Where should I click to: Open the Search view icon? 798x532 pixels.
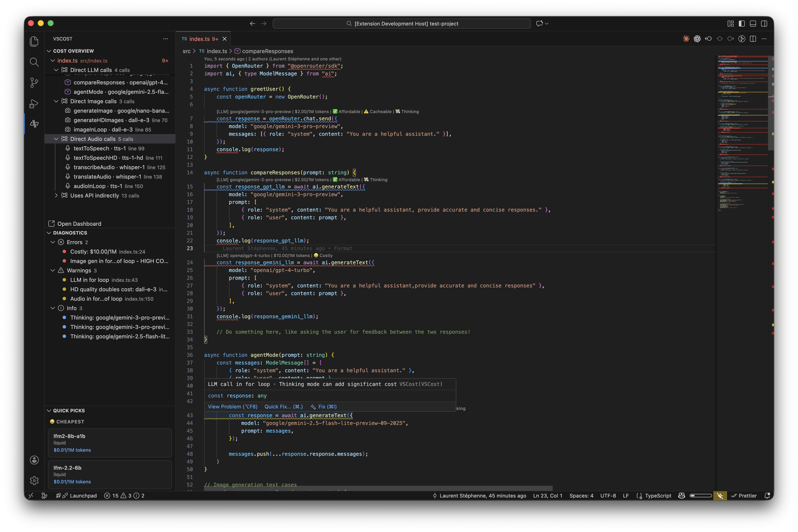[x=34, y=62]
